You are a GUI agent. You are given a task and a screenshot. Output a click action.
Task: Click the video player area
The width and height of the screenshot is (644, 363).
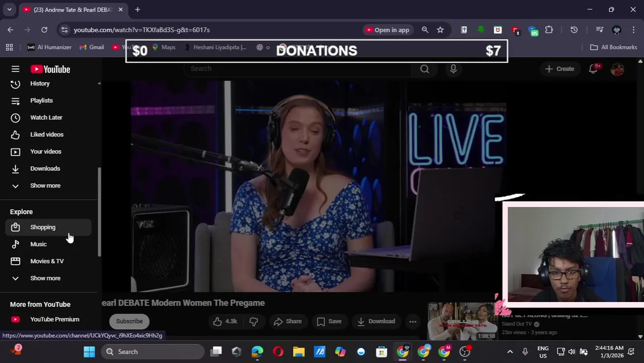click(x=318, y=186)
